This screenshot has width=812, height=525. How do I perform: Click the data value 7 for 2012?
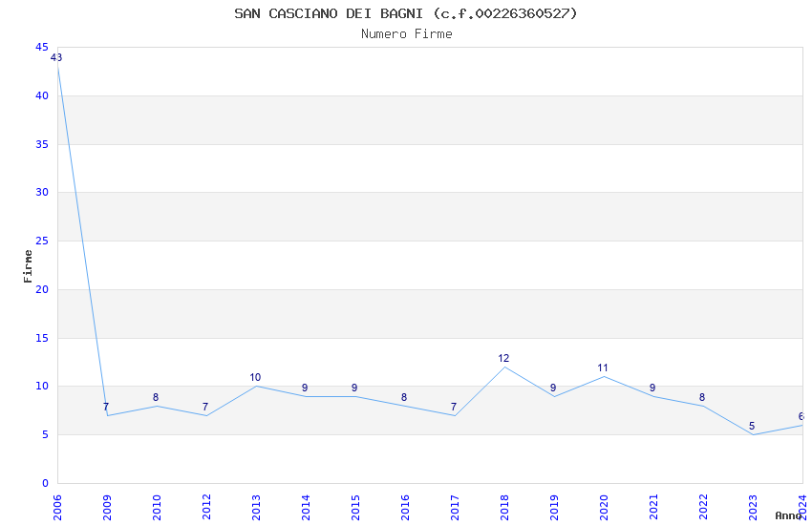(205, 407)
